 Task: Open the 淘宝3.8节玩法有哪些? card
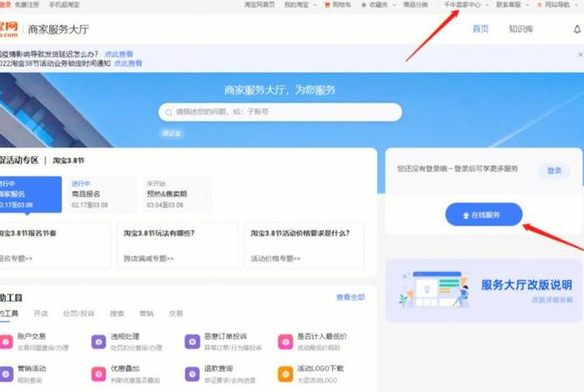coord(177,245)
